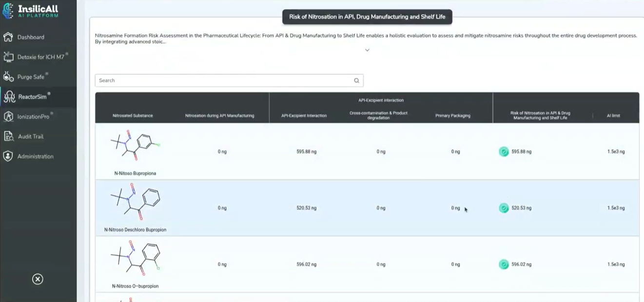Click the magnifier icon in search box
Image resolution: width=644 pixels, height=302 pixels.
356,81
